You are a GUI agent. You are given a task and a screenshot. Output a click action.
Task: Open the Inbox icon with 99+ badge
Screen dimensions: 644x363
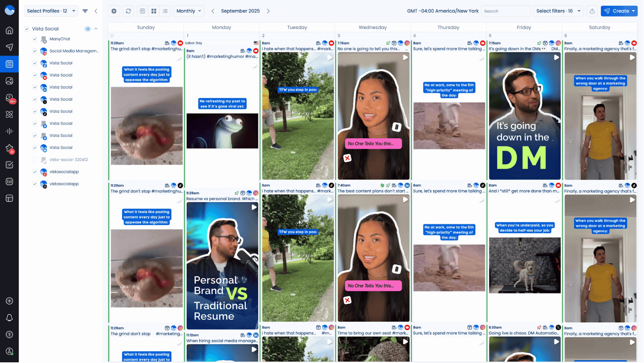pyautogui.click(x=9, y=98)
